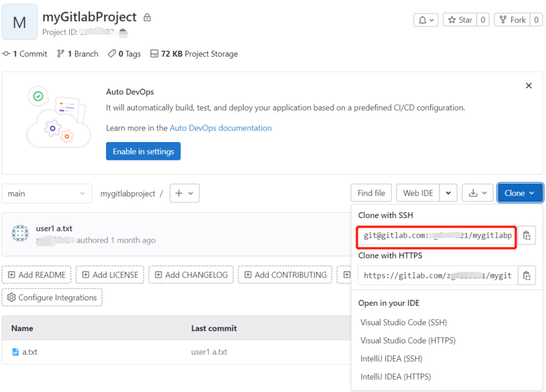Select the SSH clone URL field

pos(436,236)
